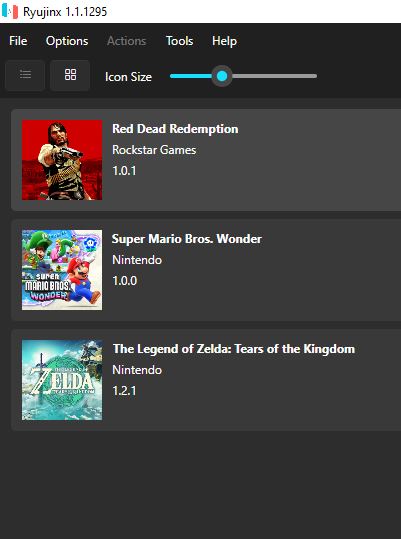Click the Red Dead Redemption title text
Screen dimensions: 401x539
(175, 129)
